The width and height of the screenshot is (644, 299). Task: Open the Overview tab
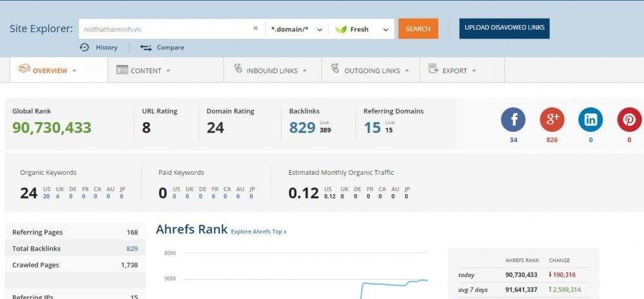click(x=59, y=70)
